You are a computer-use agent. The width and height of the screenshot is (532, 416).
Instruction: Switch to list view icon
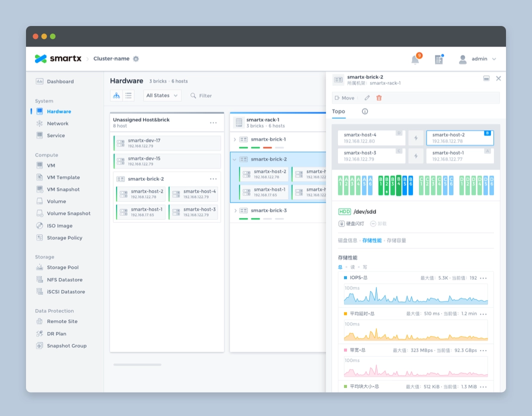coord(128,95)
